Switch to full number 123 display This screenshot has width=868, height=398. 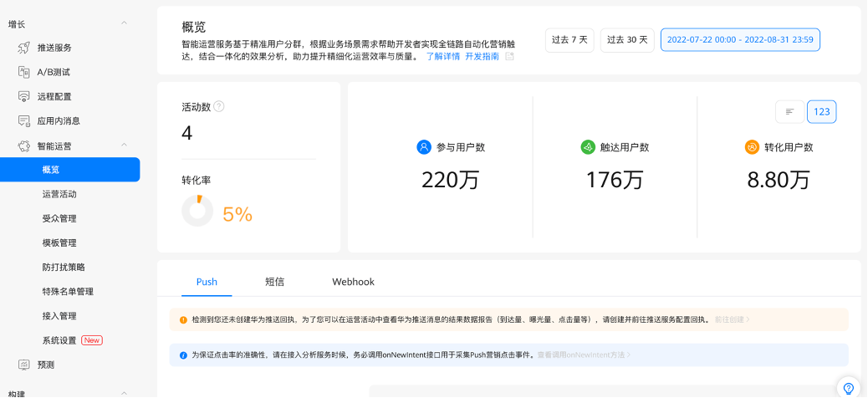(x=821, y=112)
